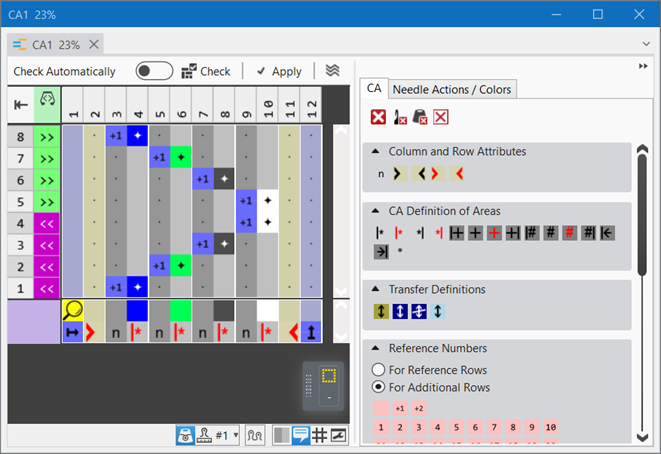
Task: Select For Reference Rows radio button
Action: (x=378, y=369)
